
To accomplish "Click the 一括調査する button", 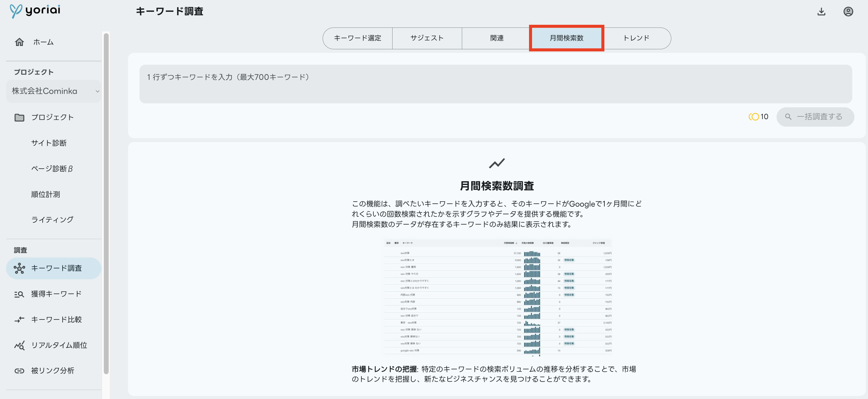I will click(815, 117).
